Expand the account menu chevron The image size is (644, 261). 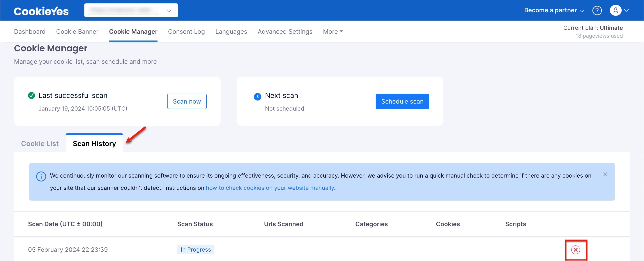coord(626,11)
